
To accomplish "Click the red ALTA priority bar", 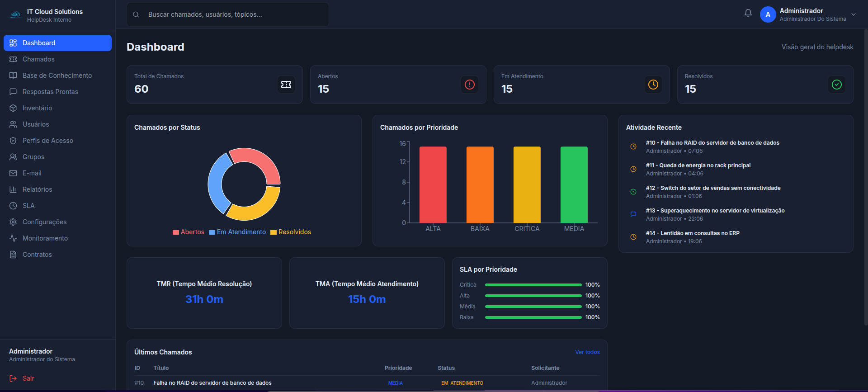I will coord(433,184).
